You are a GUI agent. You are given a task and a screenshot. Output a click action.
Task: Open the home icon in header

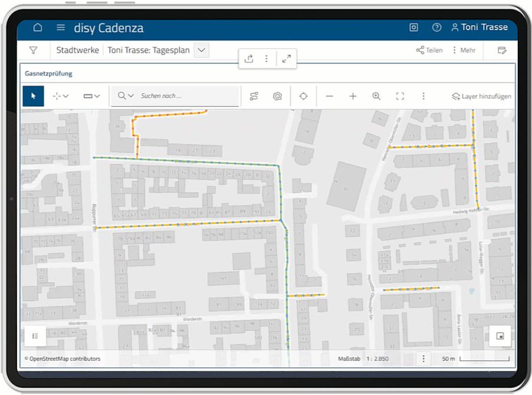[38, 28]
